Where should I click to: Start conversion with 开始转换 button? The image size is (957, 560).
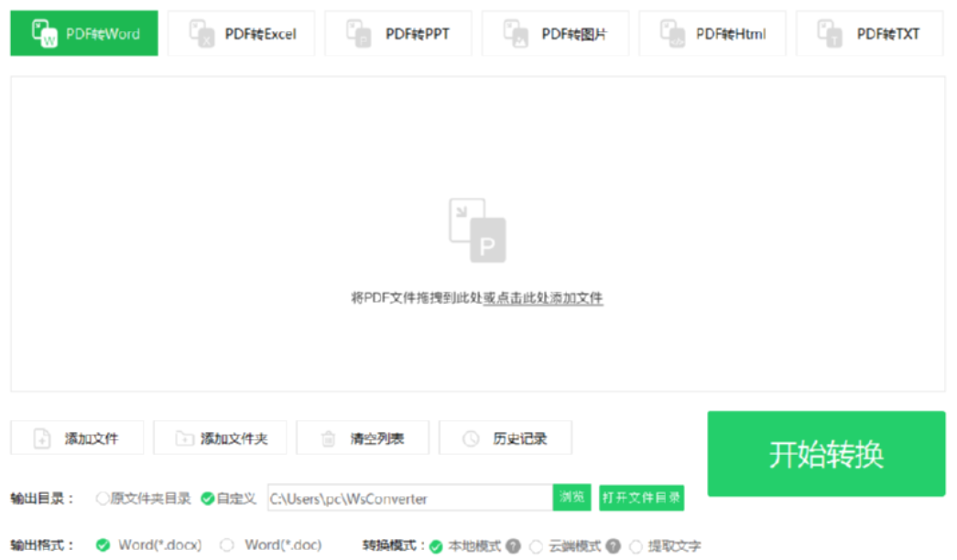pyautogui.click(x=826, y=454)
